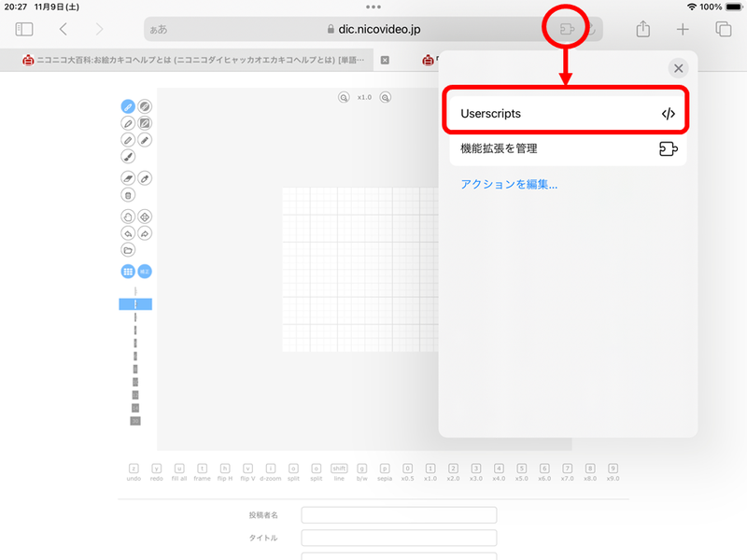Click the undo arrow tool icon
The image size is (747, 560).
click(x=128, y=233)
